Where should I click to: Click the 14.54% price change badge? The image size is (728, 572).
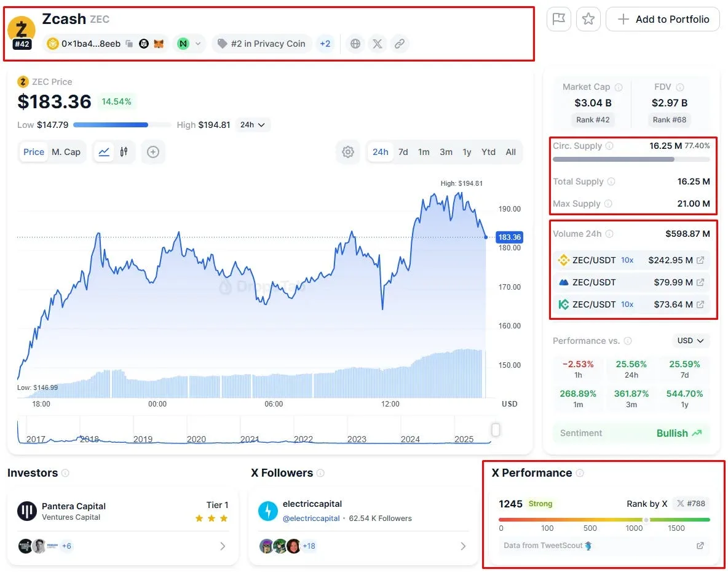pyautogui.click(x=116, y=101)
